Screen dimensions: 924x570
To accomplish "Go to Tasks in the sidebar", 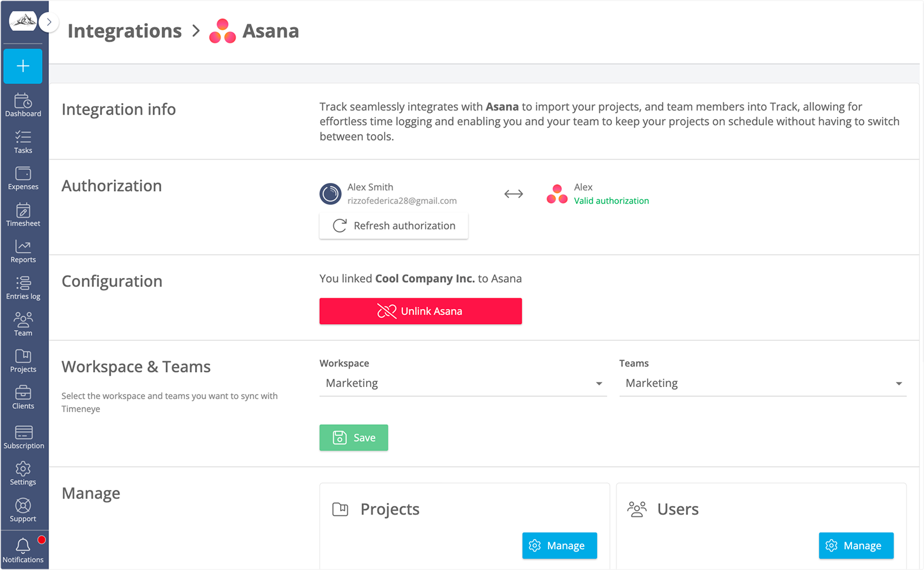I will [x=23, y=142].
